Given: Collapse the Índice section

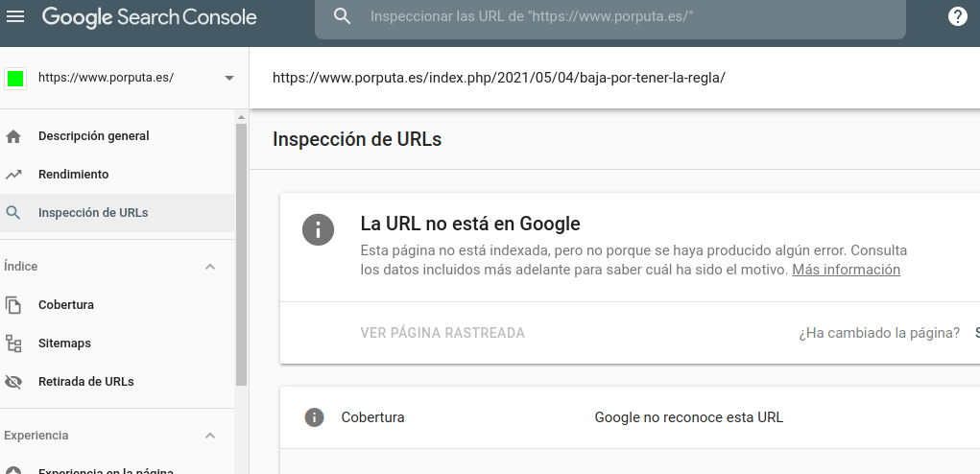Looking at the screenshot, I should click(210, 267).
